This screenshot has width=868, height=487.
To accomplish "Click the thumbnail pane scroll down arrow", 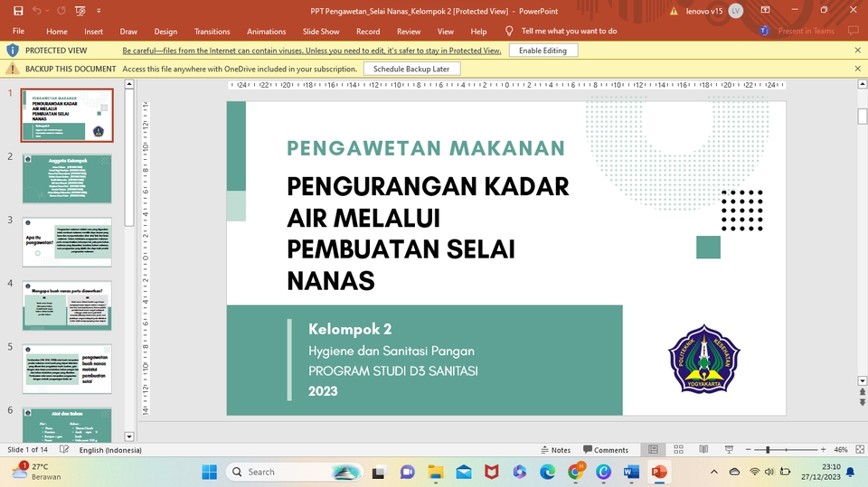I will point(129,436).
